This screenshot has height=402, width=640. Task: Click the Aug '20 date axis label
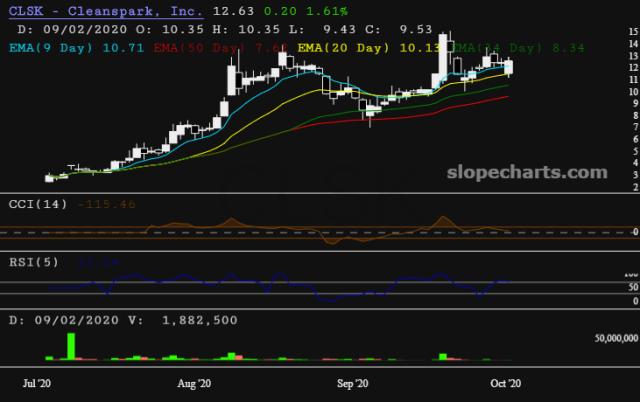click(194, 383)
